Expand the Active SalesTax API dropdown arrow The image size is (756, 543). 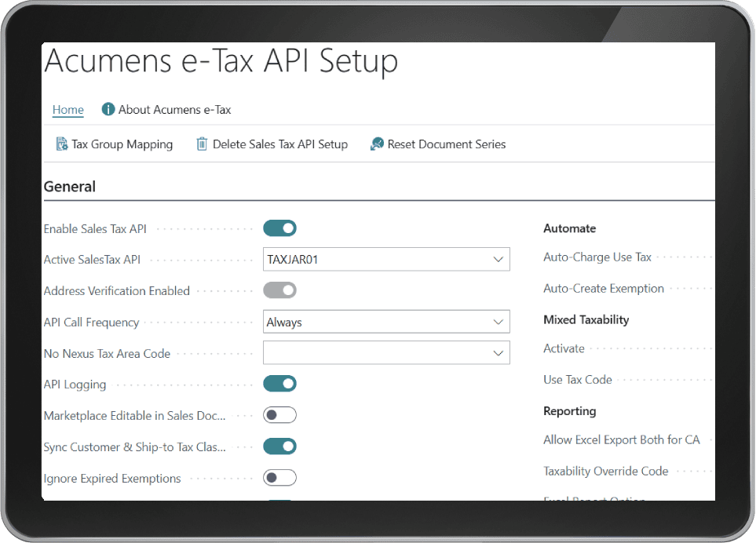499,260
